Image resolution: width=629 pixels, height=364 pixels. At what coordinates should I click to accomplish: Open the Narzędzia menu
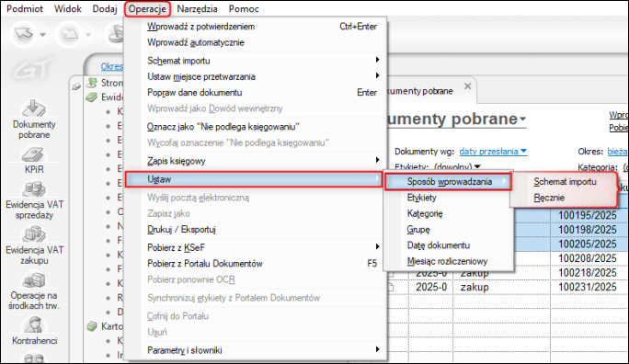click(x=198, y=8)
